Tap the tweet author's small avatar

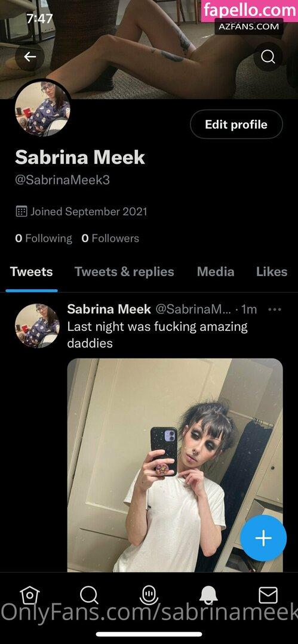[x=37, y=326]
